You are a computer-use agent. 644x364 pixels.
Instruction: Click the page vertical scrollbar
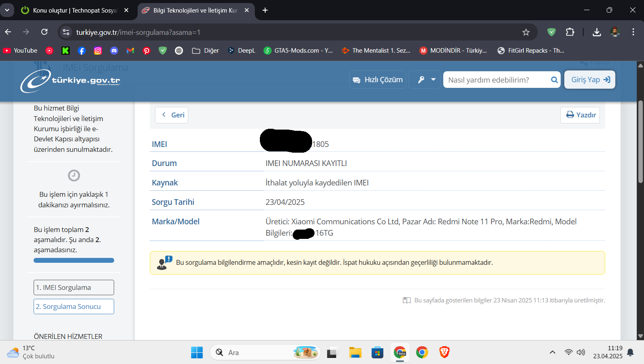[640, 142]
